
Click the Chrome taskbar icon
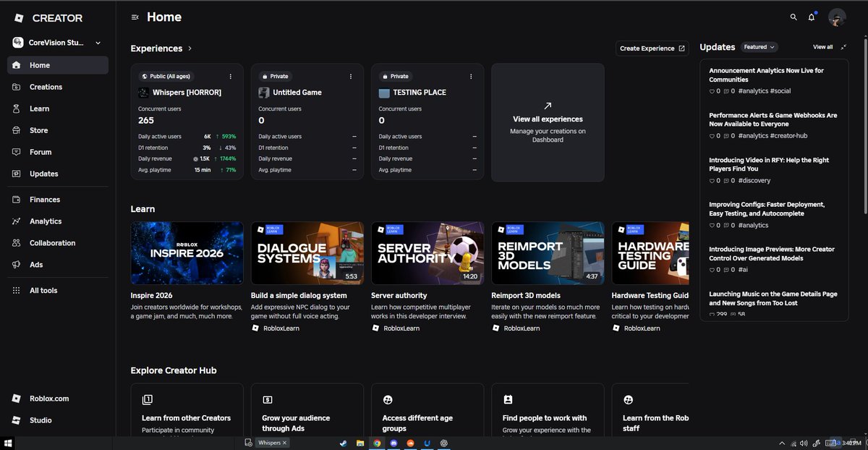(377, 443)
